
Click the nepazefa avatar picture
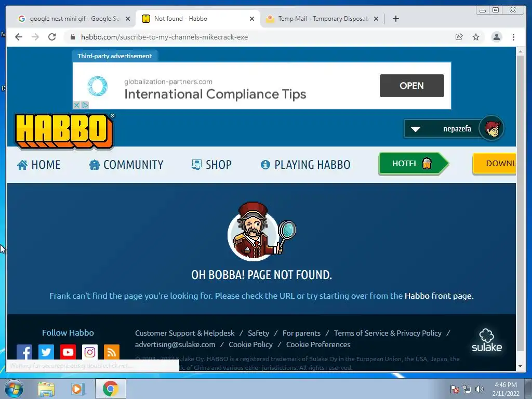click(491, 129)
